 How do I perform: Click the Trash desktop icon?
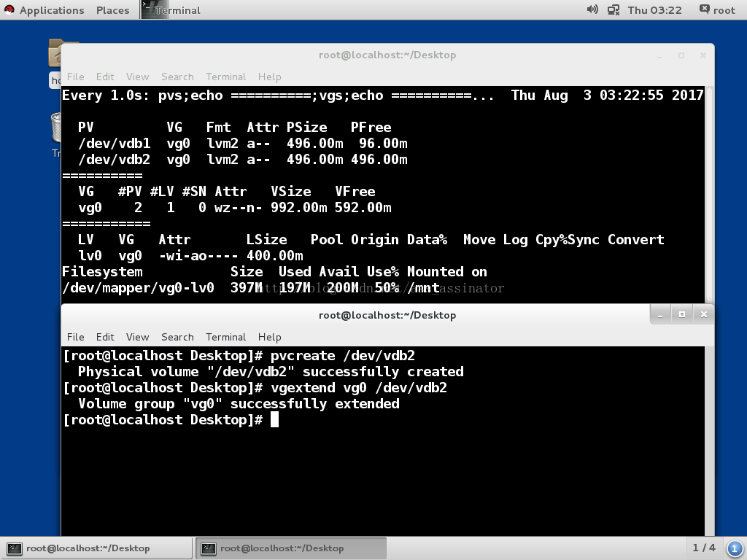(x=55, y=128)
